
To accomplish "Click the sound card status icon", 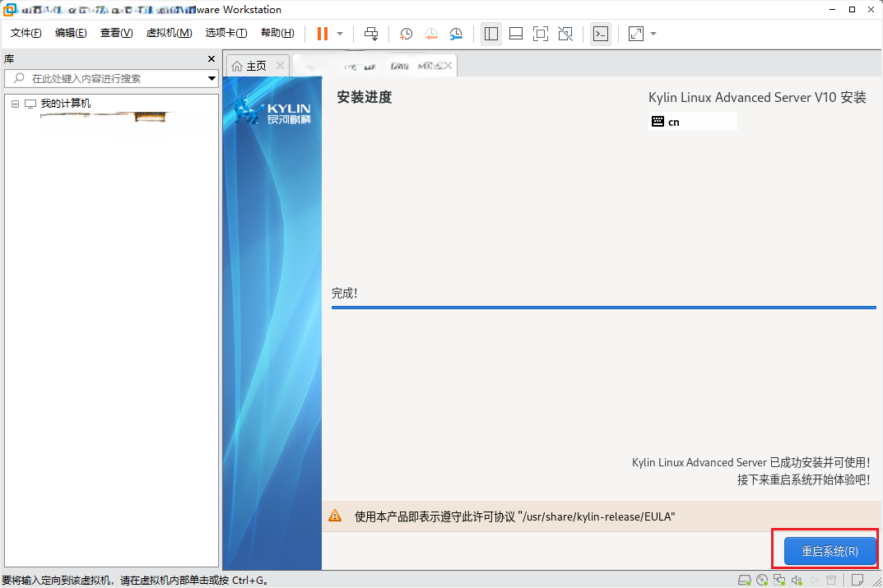I will (x=797, y=580).
